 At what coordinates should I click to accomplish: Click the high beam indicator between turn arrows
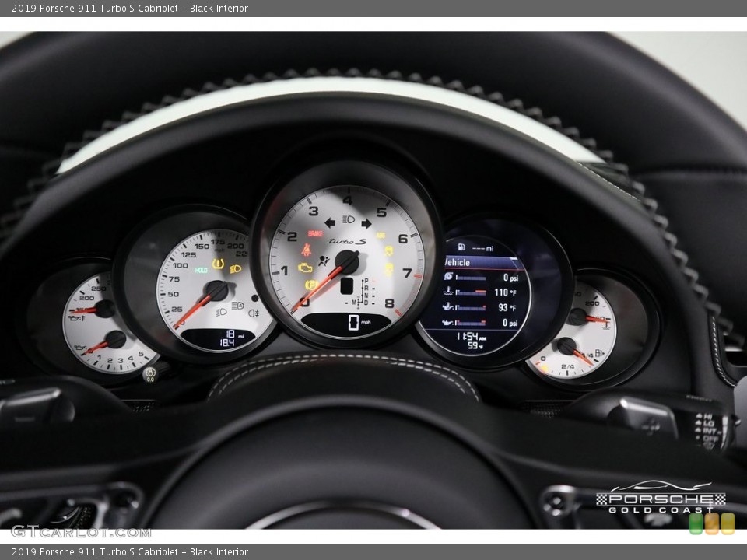[349, 219]
